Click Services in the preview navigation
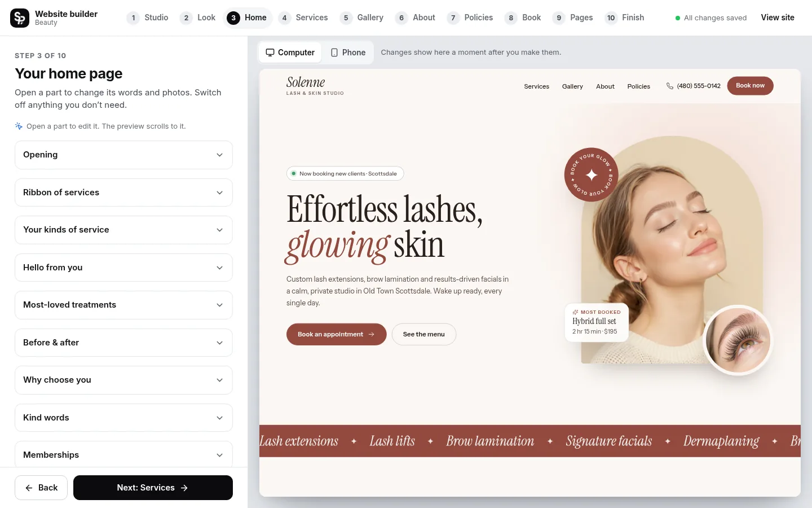Screen dimensions: 812x508 pyautogui.click(x=536, y=86)
